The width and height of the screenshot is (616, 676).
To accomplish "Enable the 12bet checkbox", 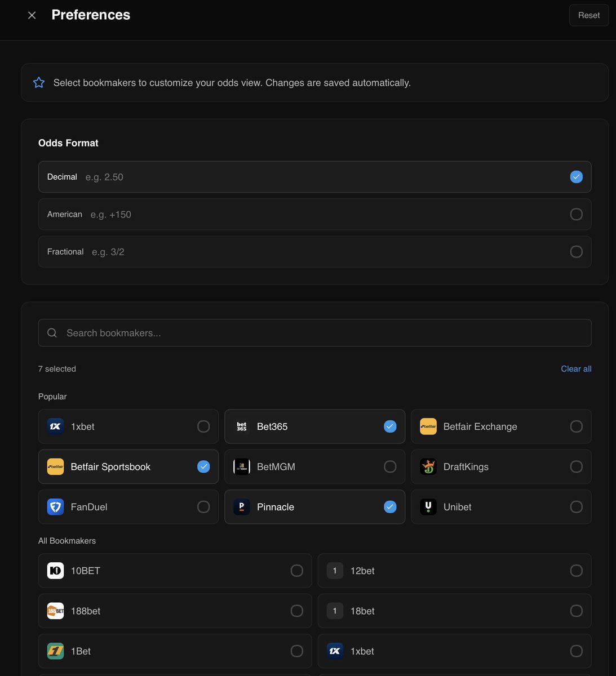I will (x=576, y=571).
